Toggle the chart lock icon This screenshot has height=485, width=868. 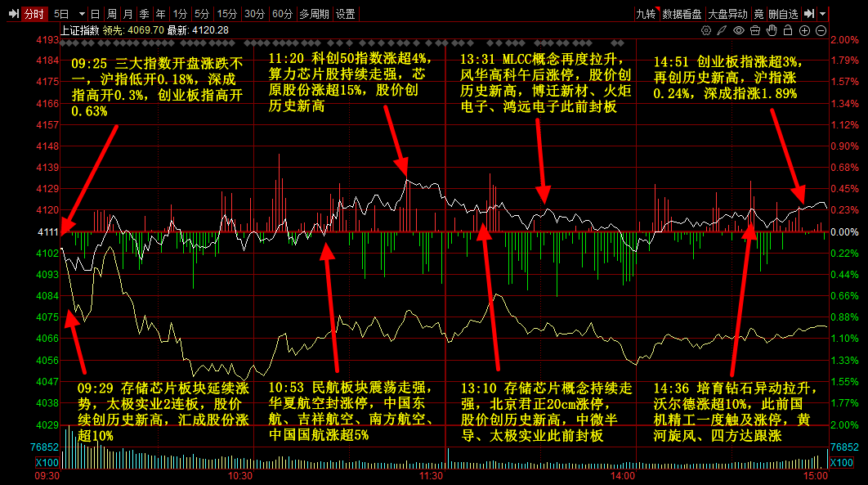coord(788,30)
